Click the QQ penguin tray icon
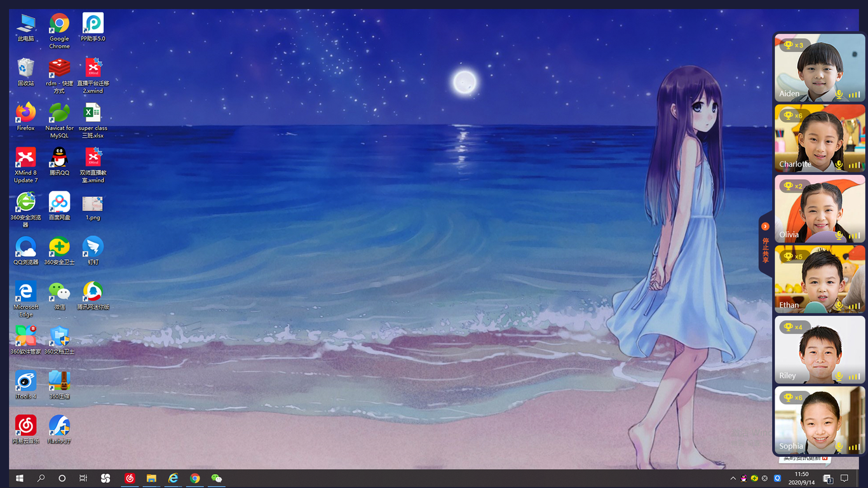868x488 pixels. coord(744,478)
